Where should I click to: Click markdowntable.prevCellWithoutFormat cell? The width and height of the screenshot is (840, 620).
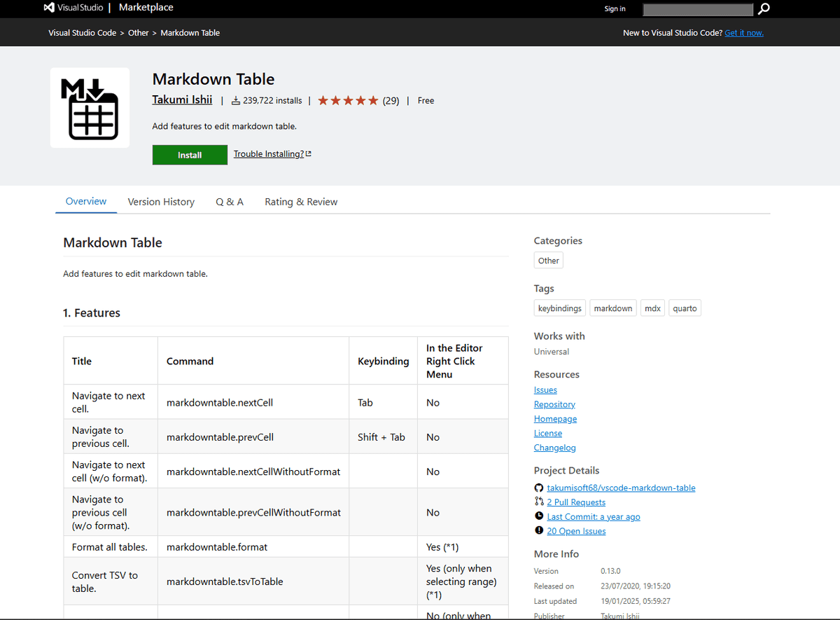253,512
